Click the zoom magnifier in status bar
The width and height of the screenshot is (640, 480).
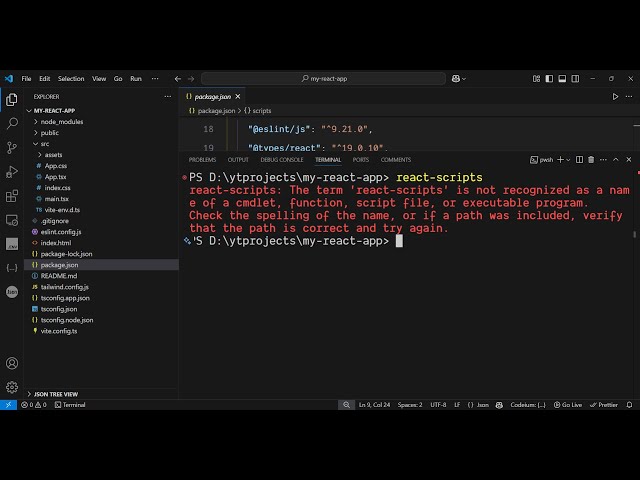coord(346,405)
